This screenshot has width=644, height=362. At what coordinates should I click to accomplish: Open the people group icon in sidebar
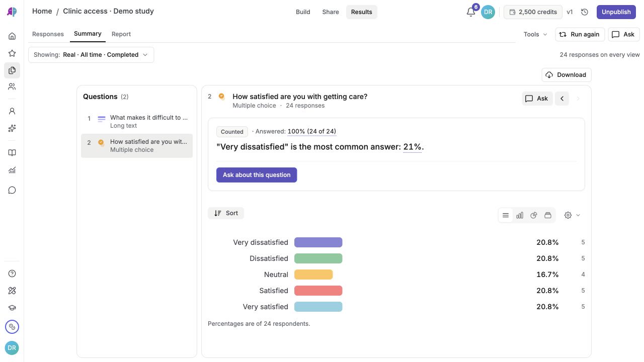click(12, 86)
